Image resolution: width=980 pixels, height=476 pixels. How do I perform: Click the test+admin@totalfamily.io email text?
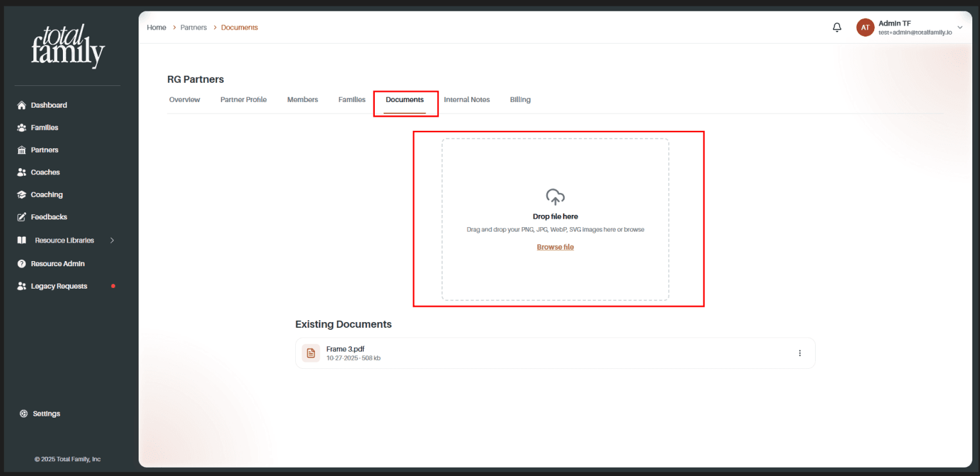[915, 32]
